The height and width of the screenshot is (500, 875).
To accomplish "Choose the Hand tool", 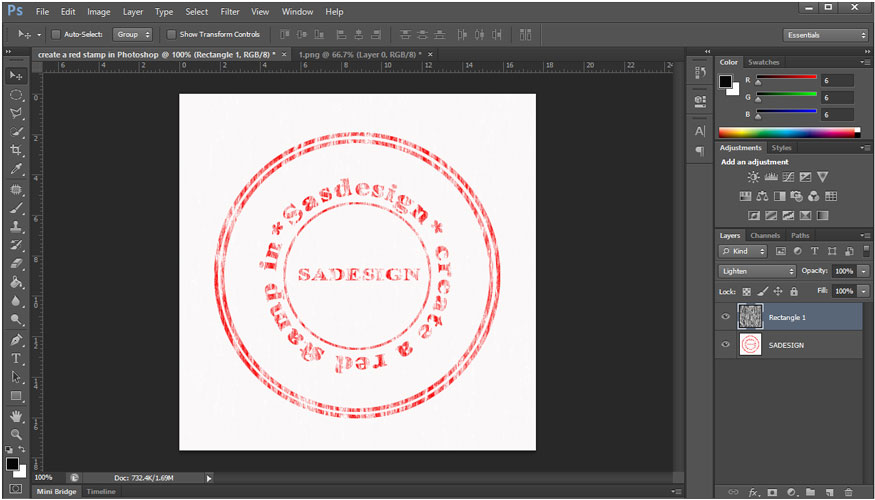I will (16, 415).
